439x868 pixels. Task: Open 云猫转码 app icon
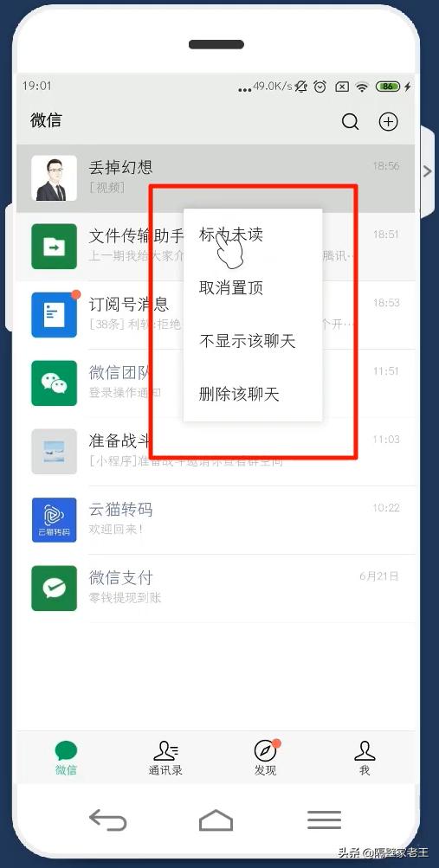point(55,520)
